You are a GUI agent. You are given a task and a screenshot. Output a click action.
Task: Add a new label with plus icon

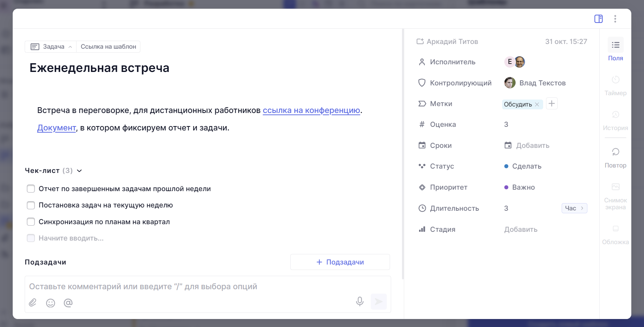pos(551,104)
